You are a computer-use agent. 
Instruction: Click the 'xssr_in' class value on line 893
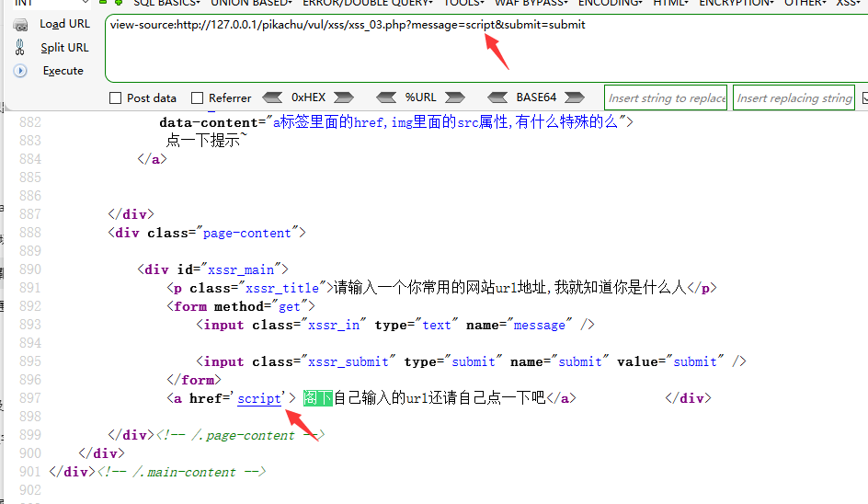(x=334, y=325)
